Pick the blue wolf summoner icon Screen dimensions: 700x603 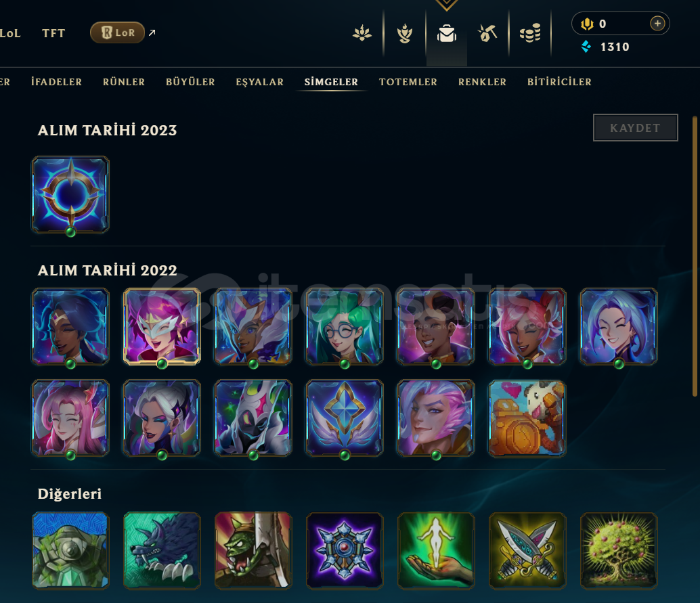point(162,550)
